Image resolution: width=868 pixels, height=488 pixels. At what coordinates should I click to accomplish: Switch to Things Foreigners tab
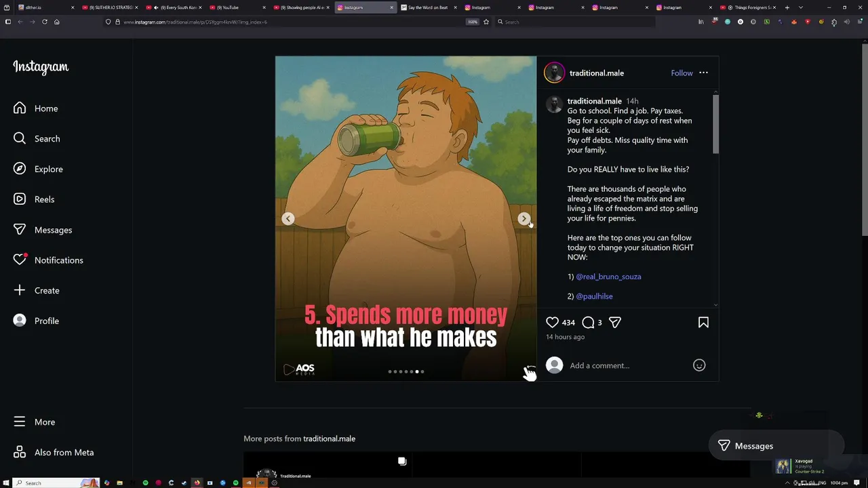749,7
